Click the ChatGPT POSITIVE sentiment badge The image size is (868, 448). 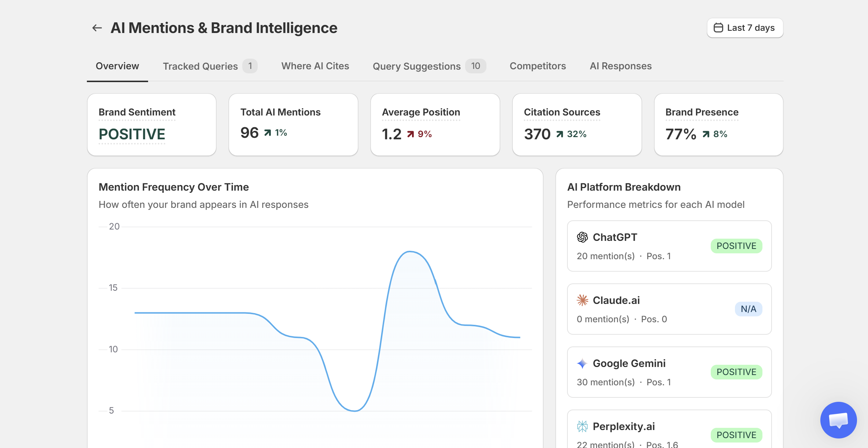(736, 246)
